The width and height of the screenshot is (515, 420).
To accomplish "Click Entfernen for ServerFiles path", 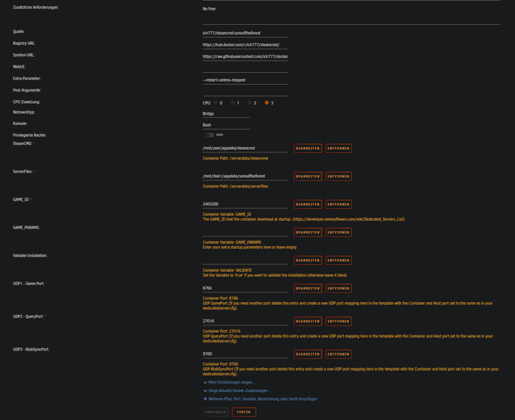I will (x=338, y=176).
